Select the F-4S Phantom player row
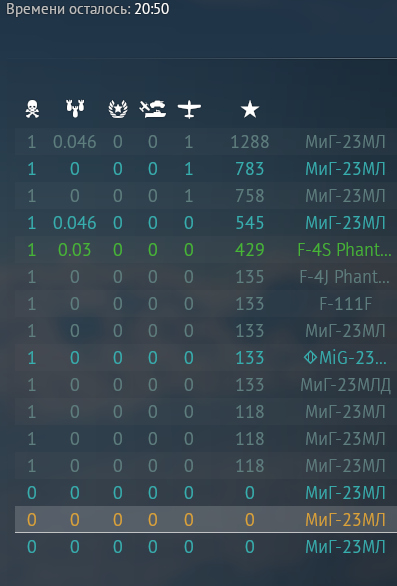The image size is (397, 586). click(x=206, y=250)
